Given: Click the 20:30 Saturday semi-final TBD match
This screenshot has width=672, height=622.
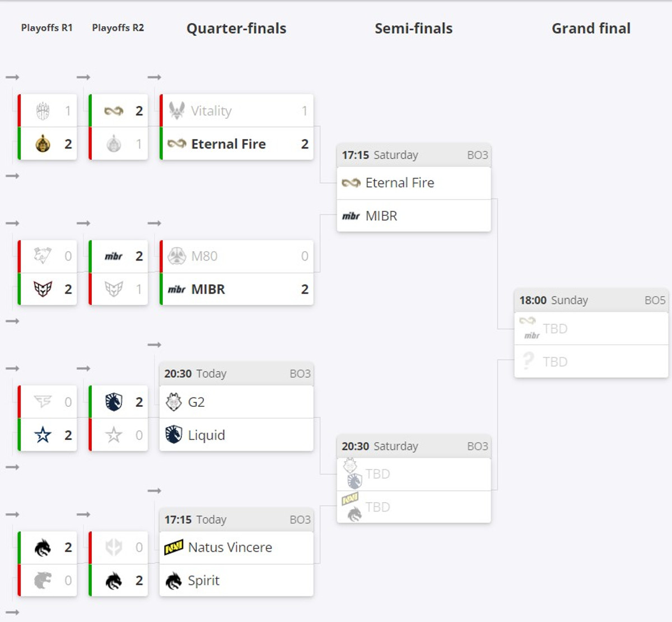Looking at the screenshot, I should [414, 447].
